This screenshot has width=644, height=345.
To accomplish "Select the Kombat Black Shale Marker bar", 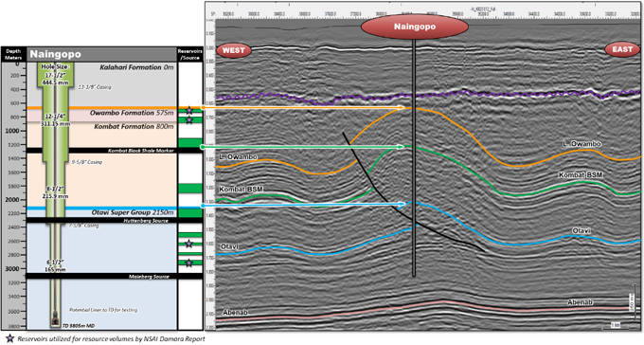I will 115,151.
